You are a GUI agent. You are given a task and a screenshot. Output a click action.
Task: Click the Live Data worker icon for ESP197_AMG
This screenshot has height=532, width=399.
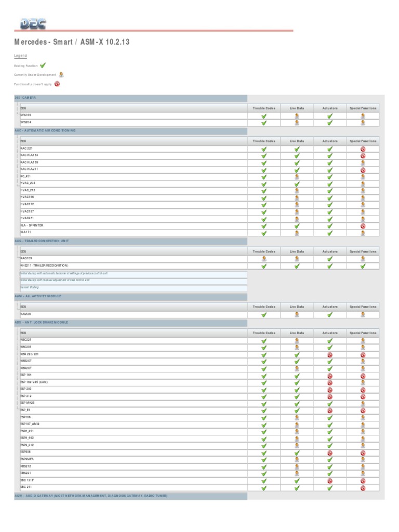[297, 425]
